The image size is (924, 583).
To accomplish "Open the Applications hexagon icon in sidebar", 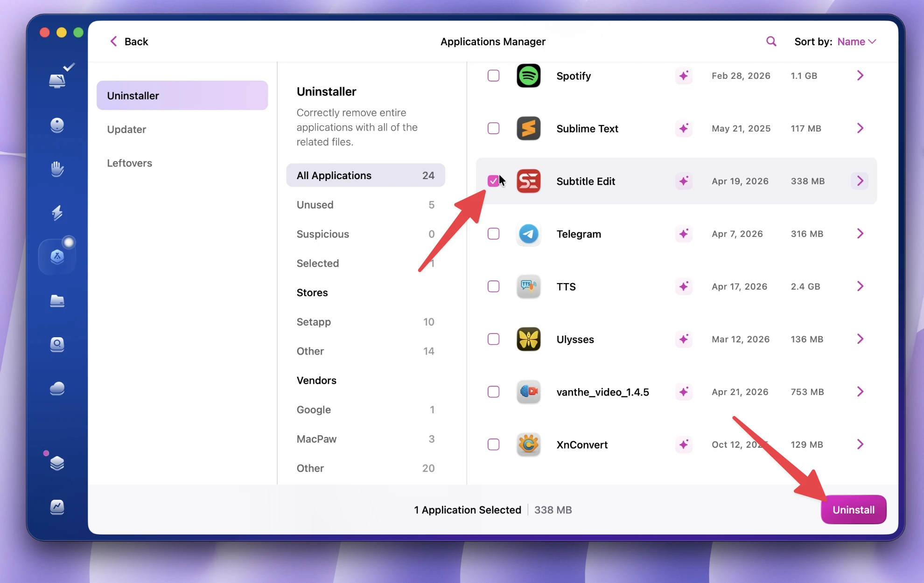I will click(57, 256).
